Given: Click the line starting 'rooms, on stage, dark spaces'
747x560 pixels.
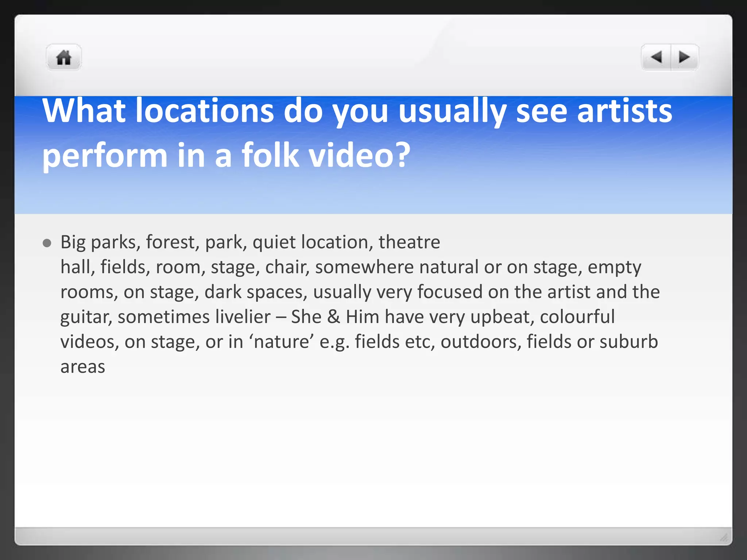Looking at the screenshot, I should [x=360, y=292].
